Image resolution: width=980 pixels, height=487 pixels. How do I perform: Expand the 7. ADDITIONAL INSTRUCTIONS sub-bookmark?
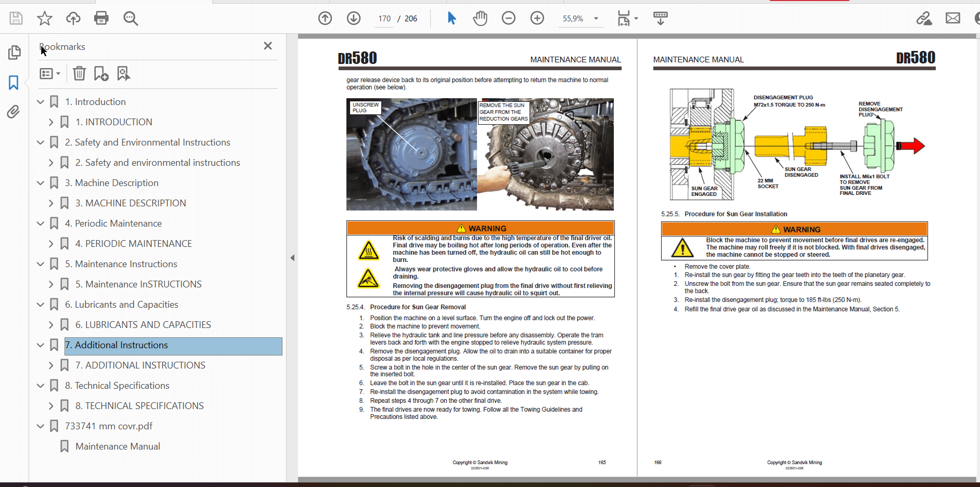click(51, 365)
